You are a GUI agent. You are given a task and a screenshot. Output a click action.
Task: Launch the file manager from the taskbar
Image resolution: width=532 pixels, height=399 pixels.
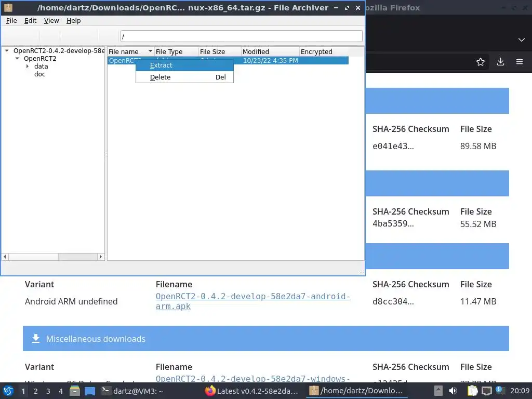[75, 391]
